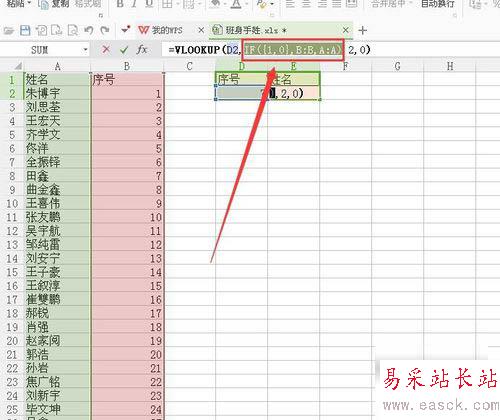500x420 pixels.
Task: Select the cell with name 郭浩
Action: [57, 355]
